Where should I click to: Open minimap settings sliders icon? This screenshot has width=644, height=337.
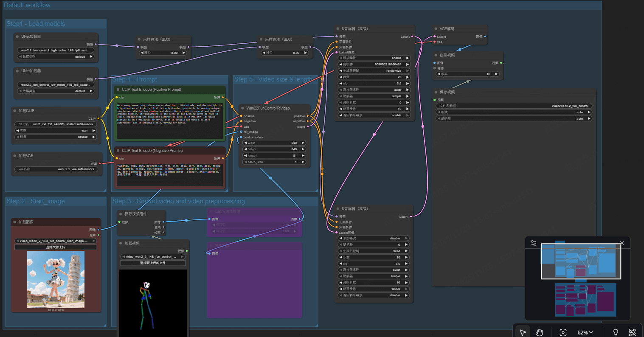point(534,243)
